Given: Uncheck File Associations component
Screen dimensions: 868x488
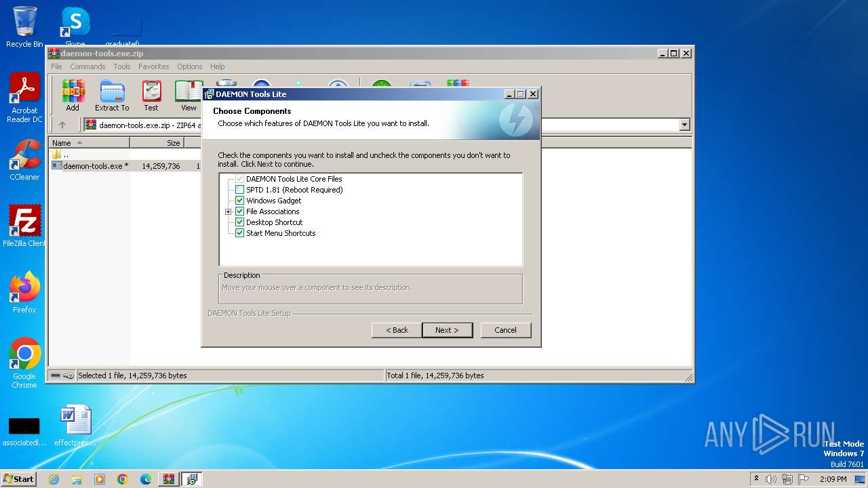Looking at the screenshot, I should coord(239,211).
